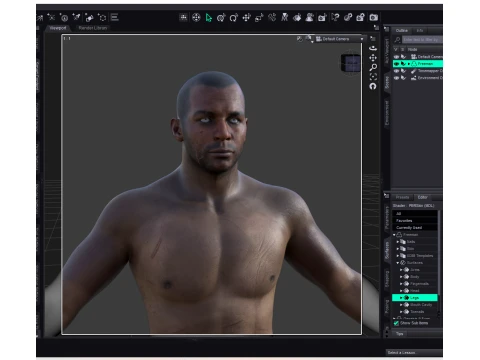Click the arrow with question mark tool
Viewport: 480px width, 360px height.
(335, 18)
